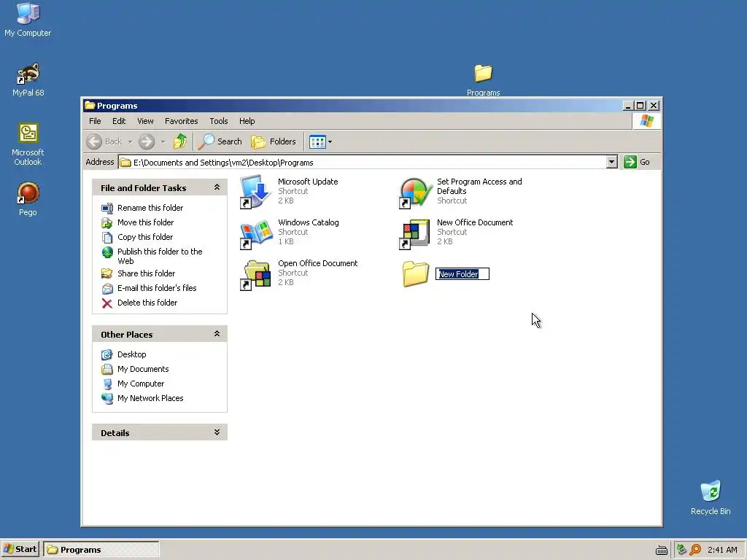Image resolution: width=747 pixels, height=560 pixels.
Task: Click the New Folder name edit box
Action: coord(462,274)
